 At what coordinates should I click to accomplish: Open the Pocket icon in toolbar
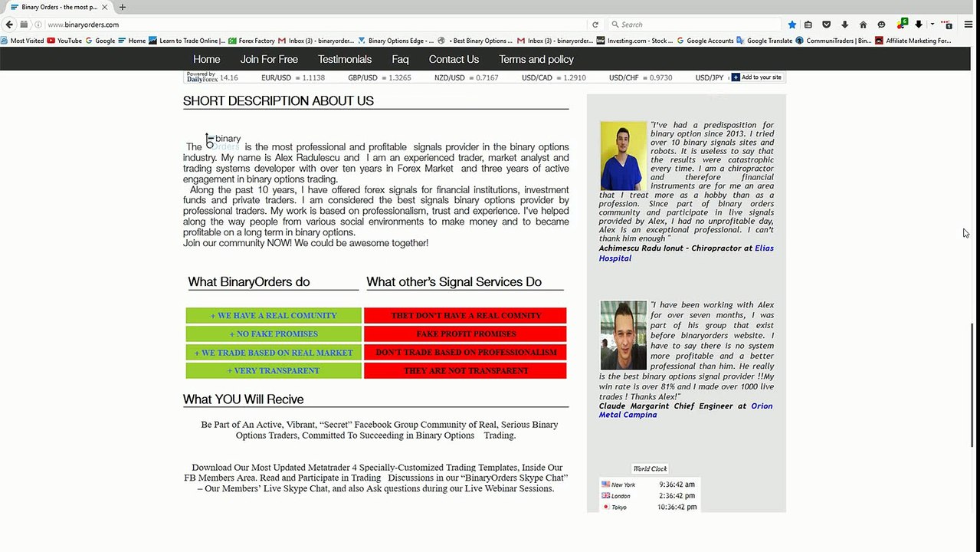coord(826,25)
